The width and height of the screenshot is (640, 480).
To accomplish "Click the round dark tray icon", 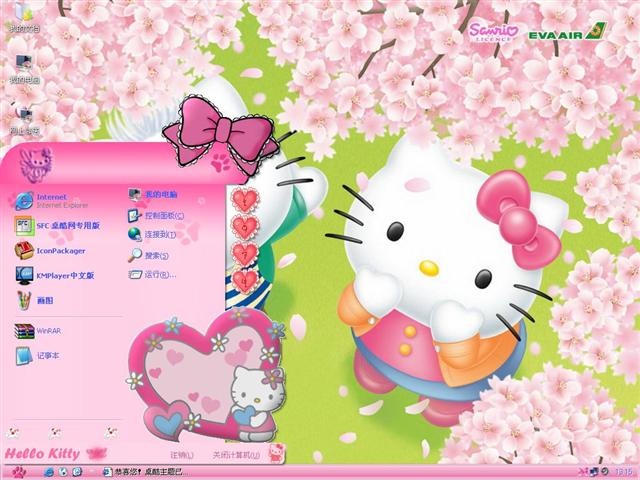I will click(605, 472).
